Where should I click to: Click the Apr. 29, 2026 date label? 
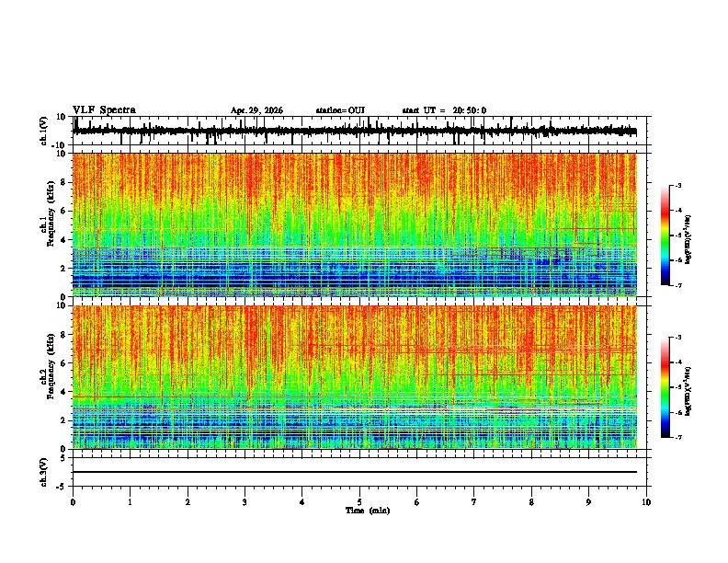click(x=256, y=110)
